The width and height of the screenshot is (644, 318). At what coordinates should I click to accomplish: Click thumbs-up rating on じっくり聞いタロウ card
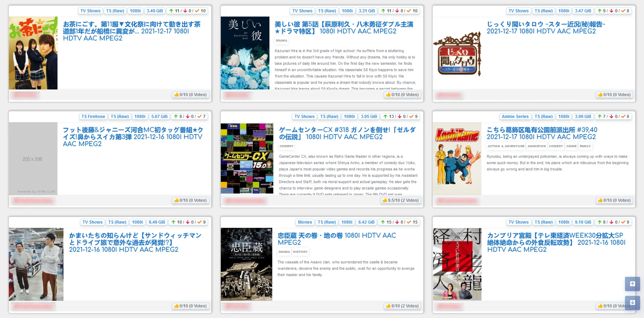[614, 95]
